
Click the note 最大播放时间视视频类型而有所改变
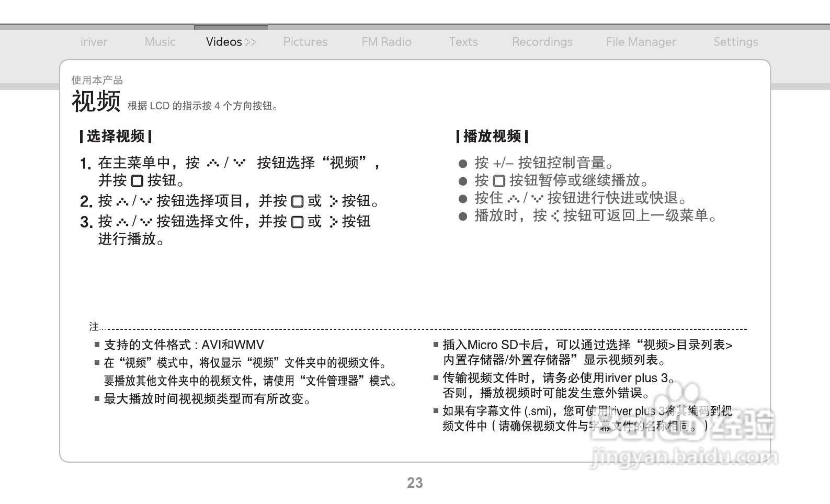click(208, 399)
